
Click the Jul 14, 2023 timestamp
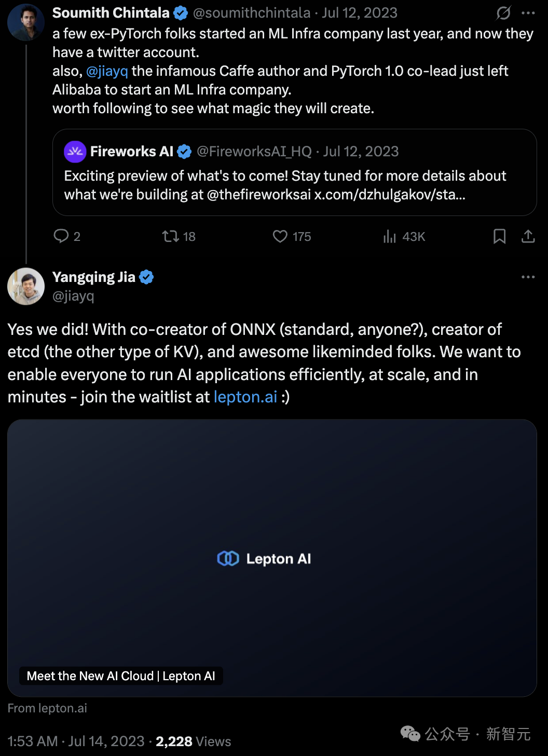(x=106, y=741)
